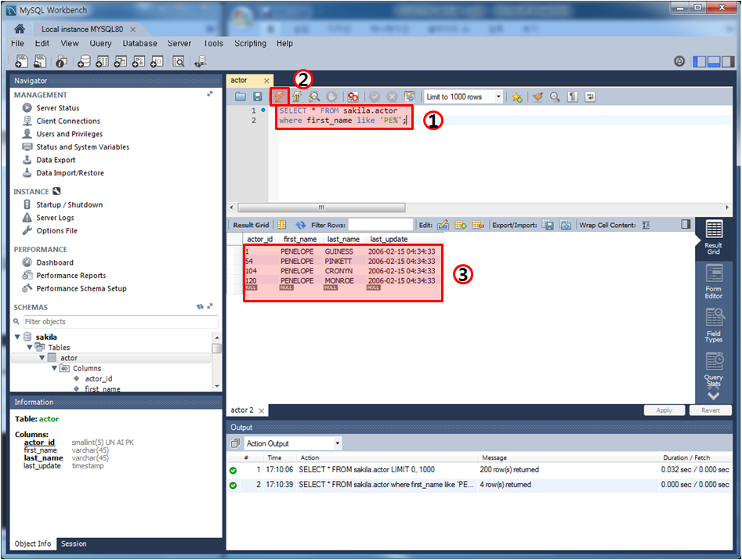Open file in query editor
This screenshot has width=742, height=560.
coord(241,97)
